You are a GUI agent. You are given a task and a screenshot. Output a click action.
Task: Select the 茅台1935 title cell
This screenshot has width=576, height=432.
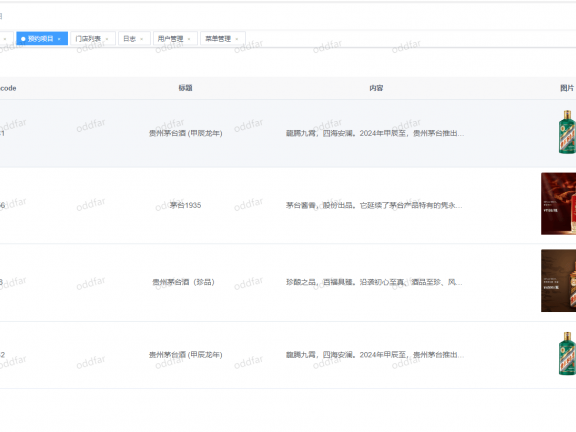point(186,205)
